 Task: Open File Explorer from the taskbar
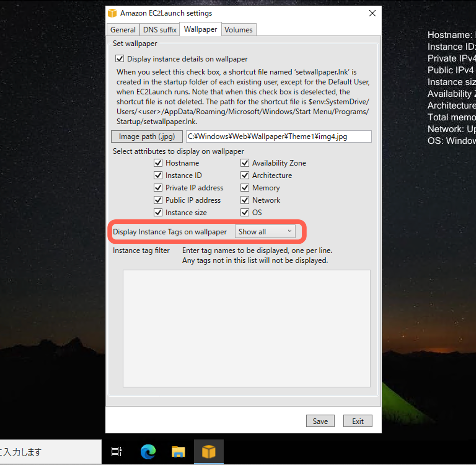click(178, 452)
